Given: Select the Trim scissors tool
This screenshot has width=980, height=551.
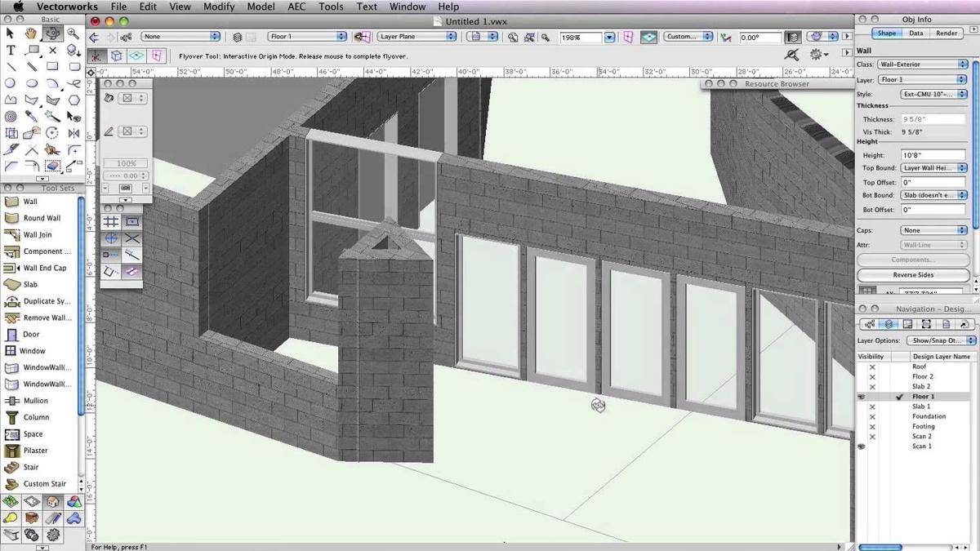Looking at the screenshot, I should [52, 149].
